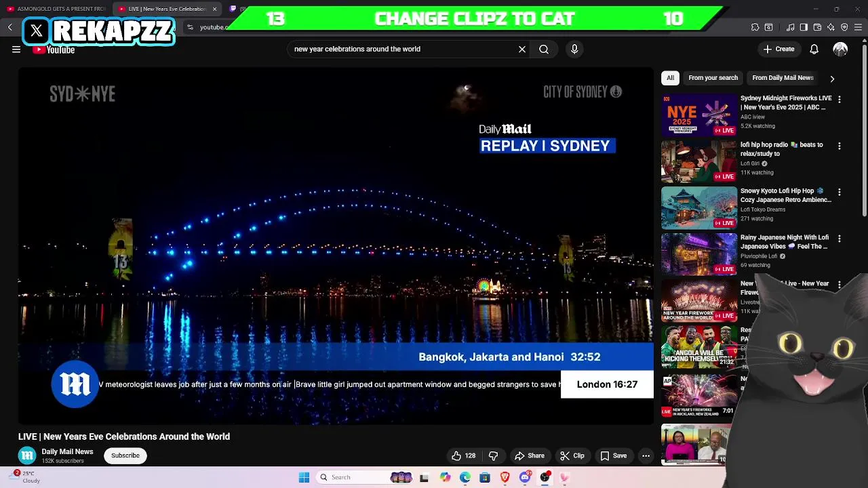Viewport: 868px width, 488px height.
Task: Open the browser wallet icon
Action: (x=817, y=27)
